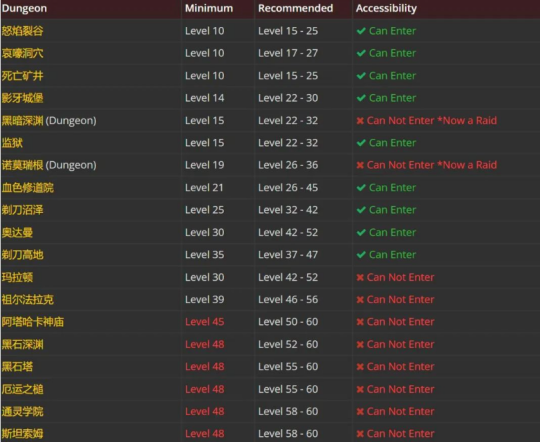The width and height of the screenshot is (540, 442).
Task: Click the Recommended column header
Action: coord(295,8)
